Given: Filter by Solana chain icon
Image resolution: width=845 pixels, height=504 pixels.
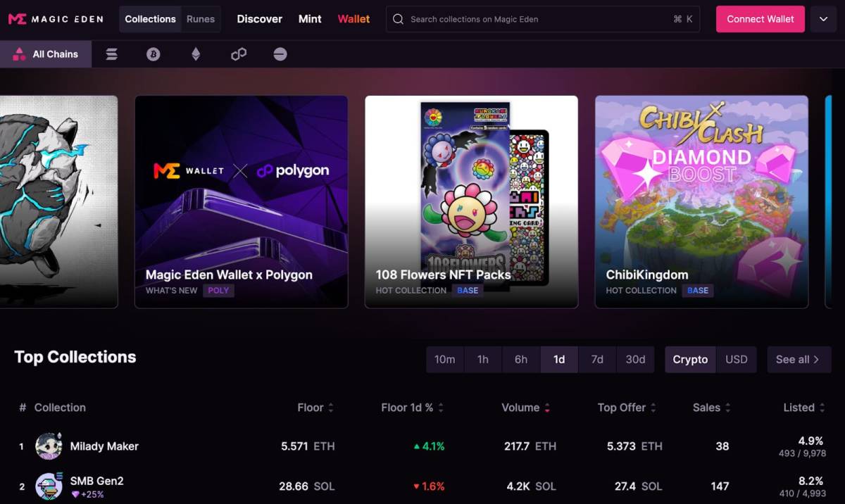Looking at the screenshot, I should tap(111, 54).
